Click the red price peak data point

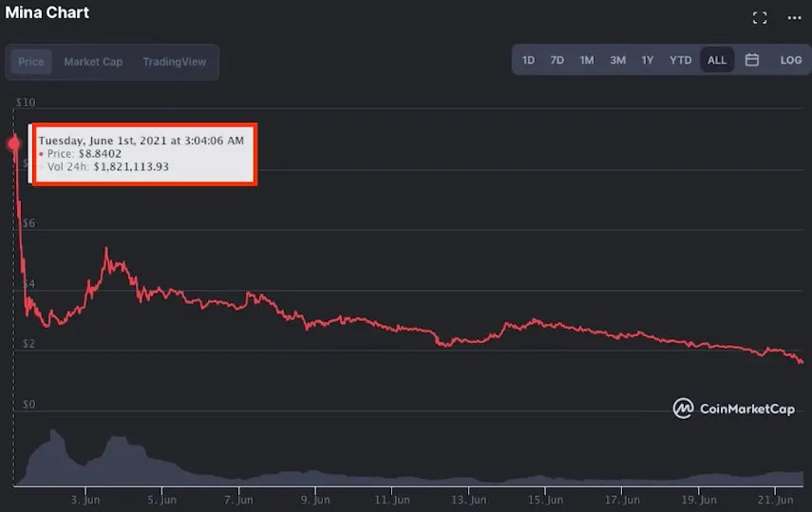click(14, 143)
